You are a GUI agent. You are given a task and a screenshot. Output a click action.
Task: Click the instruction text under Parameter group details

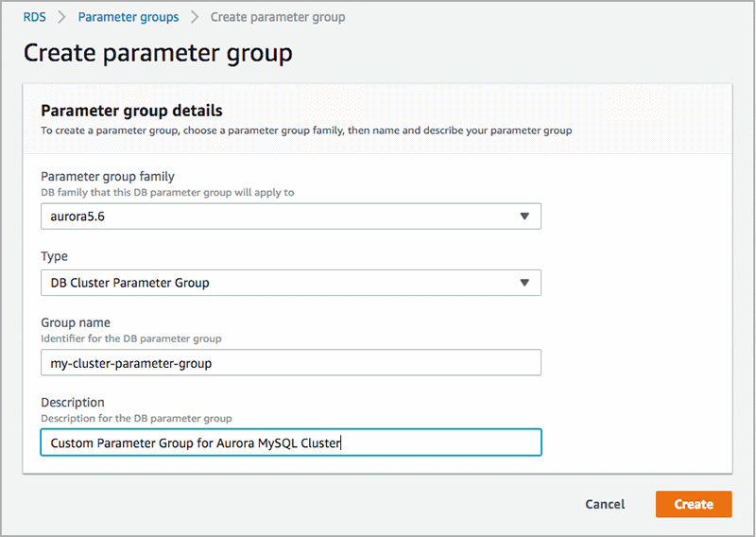(x=306, y=130)
